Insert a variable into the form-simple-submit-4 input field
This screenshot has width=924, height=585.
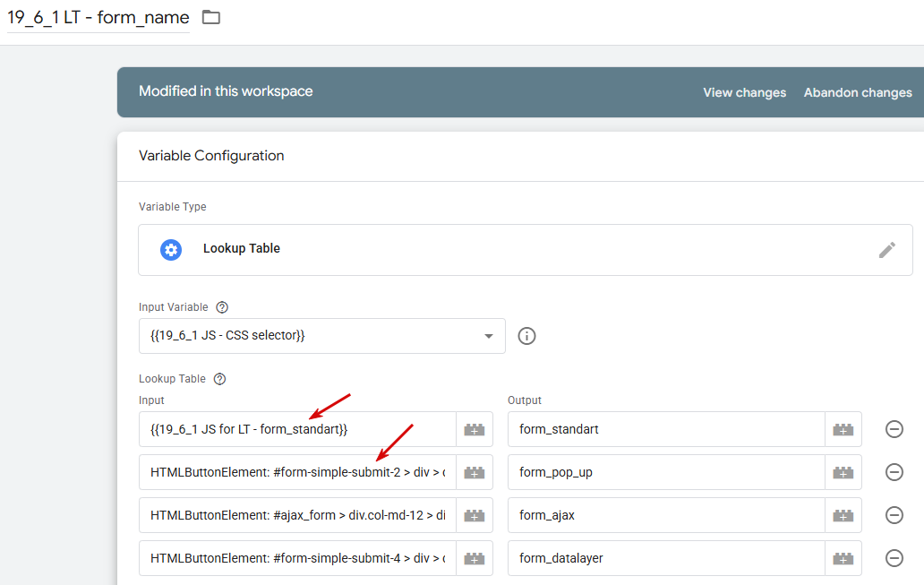tap(475, 558)
